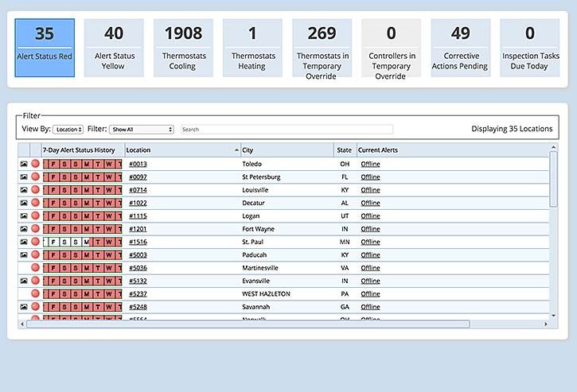Image resolution: width=577 pixels, height=392 pixels.
Task: Click the image icon in the Decatur row
Action: (x=24, y=203)
